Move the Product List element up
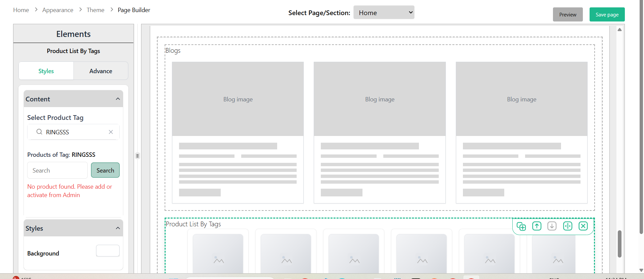This screenshot has width=644, height=279. pyautogui.click(x=537, y=226)
